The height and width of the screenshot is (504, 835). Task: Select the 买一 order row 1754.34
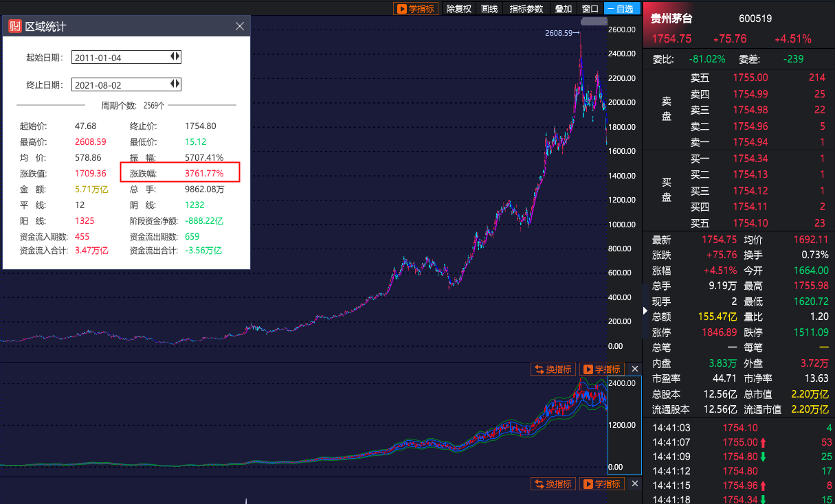tap(759, 159)
